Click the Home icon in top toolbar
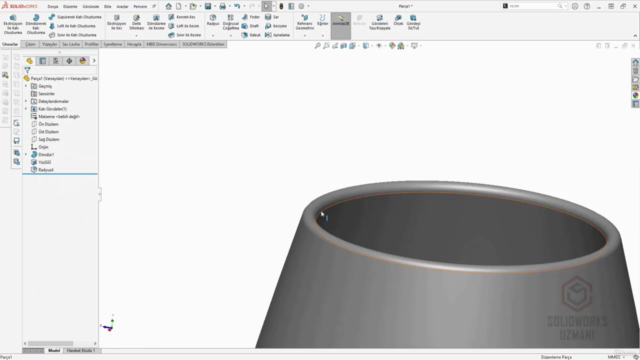640x360 pixels. tap(169, 6)
